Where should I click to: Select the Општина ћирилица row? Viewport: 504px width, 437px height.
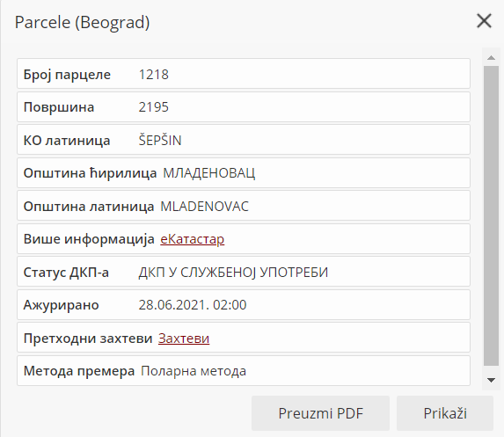(244, 173)
